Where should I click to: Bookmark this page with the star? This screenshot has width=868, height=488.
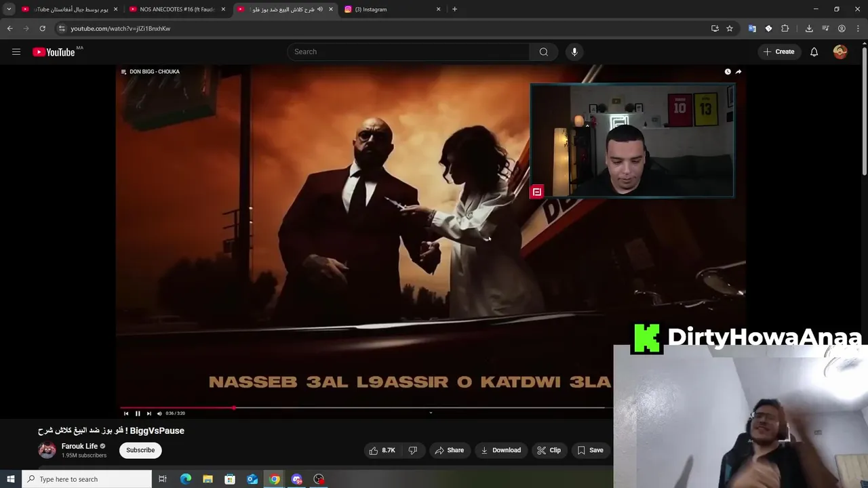point(730,28)
